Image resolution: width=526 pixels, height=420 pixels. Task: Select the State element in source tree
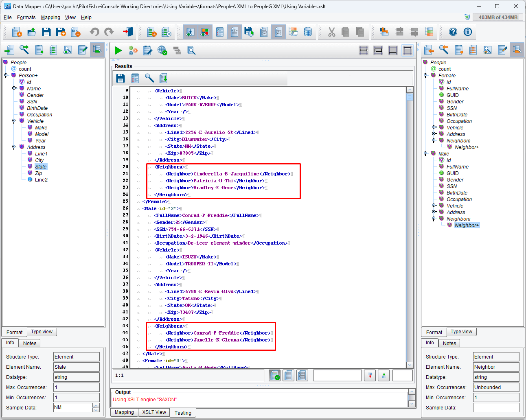[x=41, y=166]
